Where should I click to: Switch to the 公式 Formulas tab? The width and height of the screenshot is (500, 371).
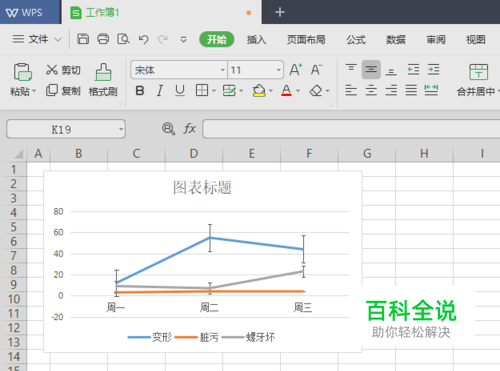coord(356,40)
